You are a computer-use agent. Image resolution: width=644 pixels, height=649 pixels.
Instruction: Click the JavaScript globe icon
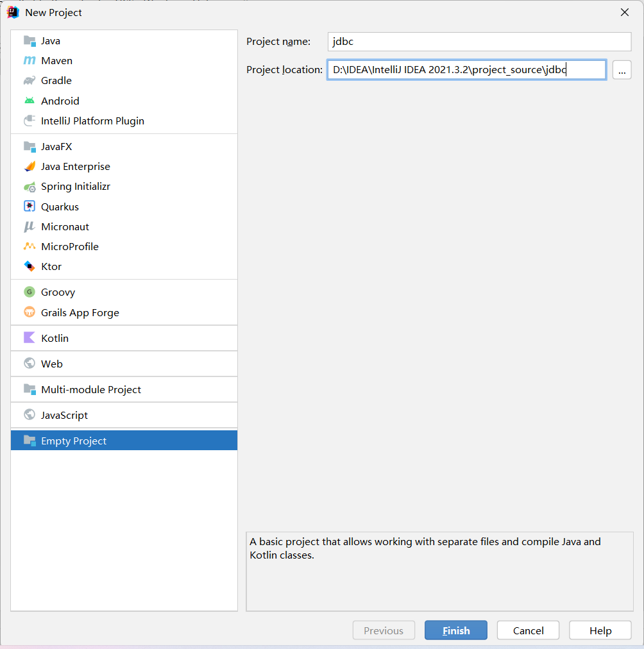pyautogui.click(x=30, y=415)
